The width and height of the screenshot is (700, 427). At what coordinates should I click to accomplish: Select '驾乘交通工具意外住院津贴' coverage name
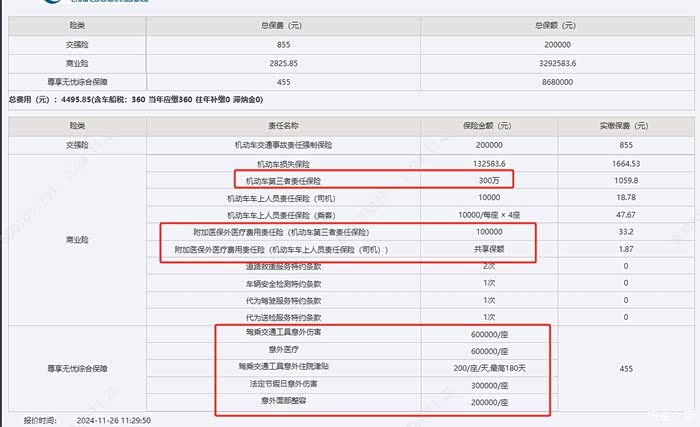pyautogui.click(x=283, y=367)
